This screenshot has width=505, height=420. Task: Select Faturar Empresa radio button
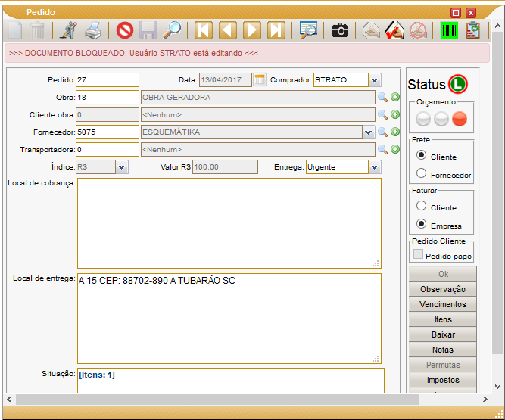click(x=421, y=224)
